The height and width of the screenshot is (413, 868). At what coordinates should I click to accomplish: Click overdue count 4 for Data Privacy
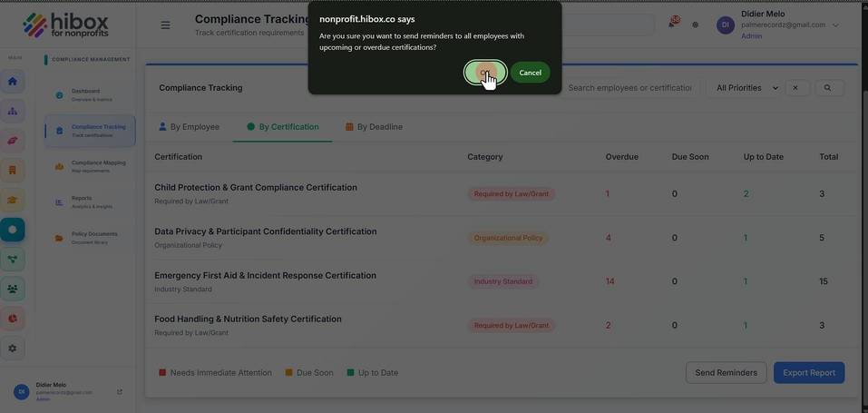(609, 238)
